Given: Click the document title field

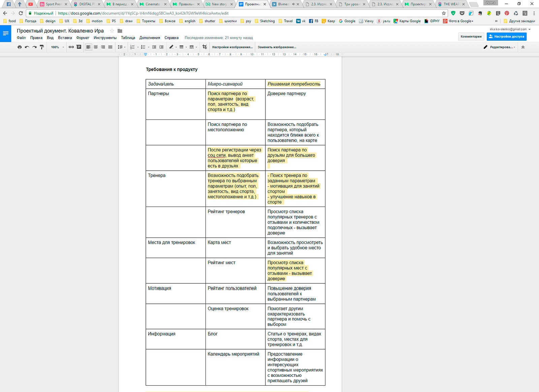Looking at the screenshot, I should (x=60, y=31).
